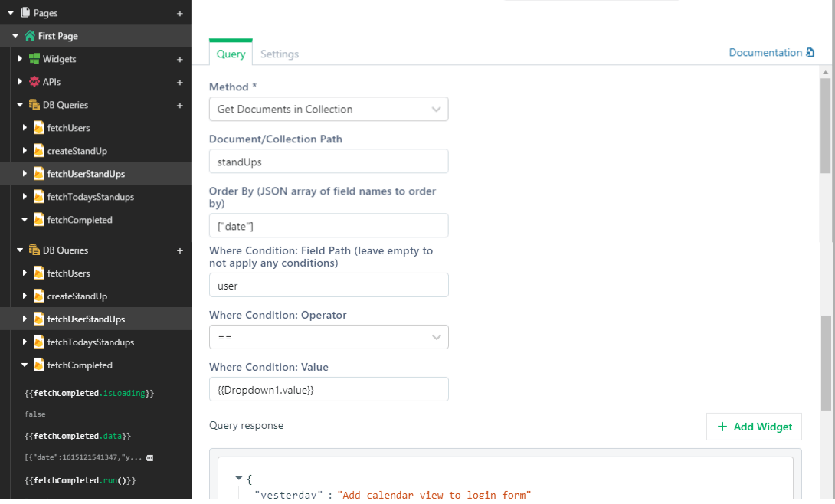
Task: Click the Where Condition Value input
Action: coord(329,390)
